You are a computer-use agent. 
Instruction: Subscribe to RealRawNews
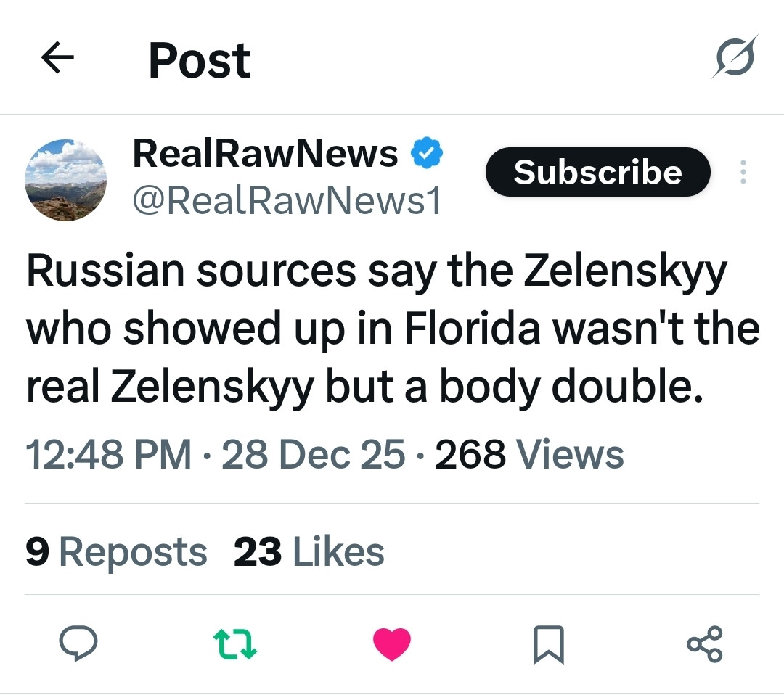tap(597, 172)
